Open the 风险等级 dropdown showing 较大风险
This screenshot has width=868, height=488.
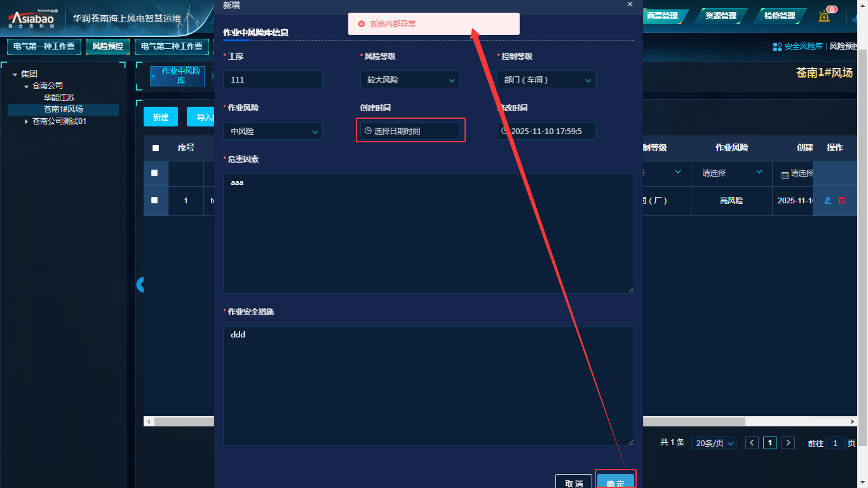[x=409, y=80]
